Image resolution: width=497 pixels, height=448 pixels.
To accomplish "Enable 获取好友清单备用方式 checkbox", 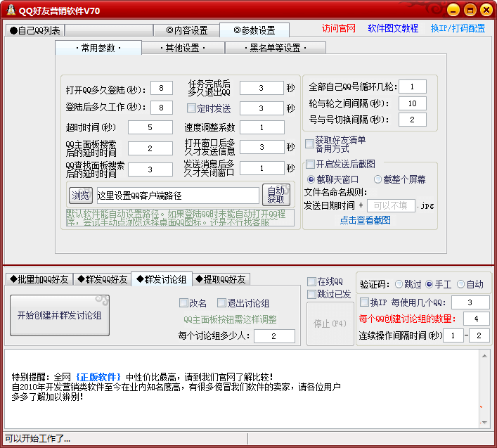I will click(x=309, y=144).
